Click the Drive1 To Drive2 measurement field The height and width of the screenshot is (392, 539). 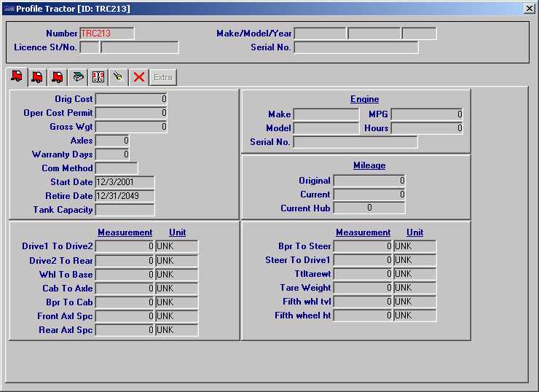coord(125,246)
